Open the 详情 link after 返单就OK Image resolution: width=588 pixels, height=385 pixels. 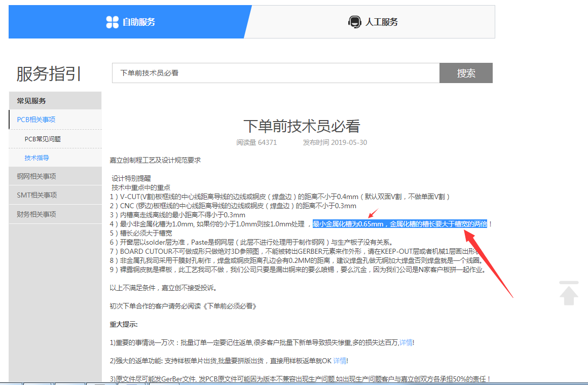[340, 361]
